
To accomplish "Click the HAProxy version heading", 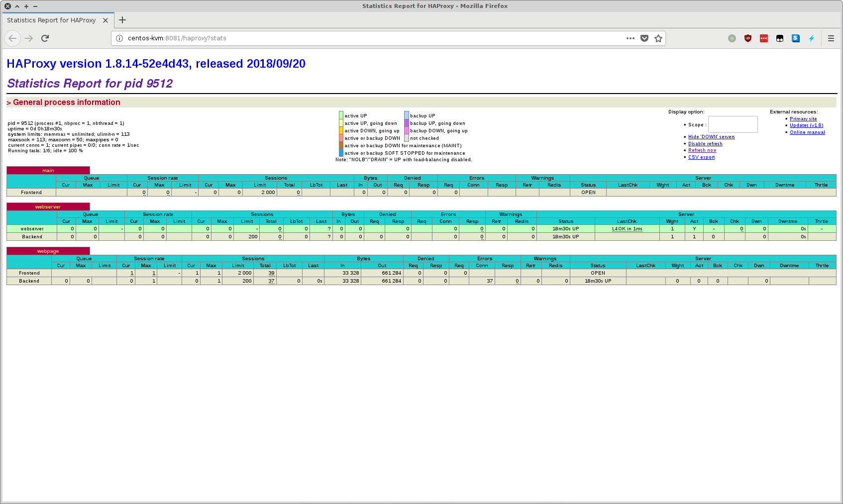I will pos(156,64).
